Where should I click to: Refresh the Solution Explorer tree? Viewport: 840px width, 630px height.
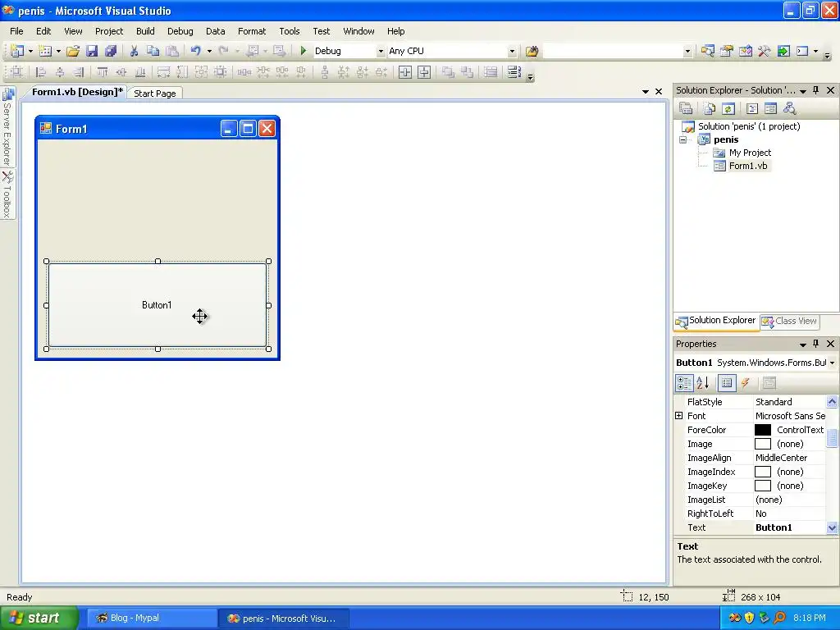(728, 109)
